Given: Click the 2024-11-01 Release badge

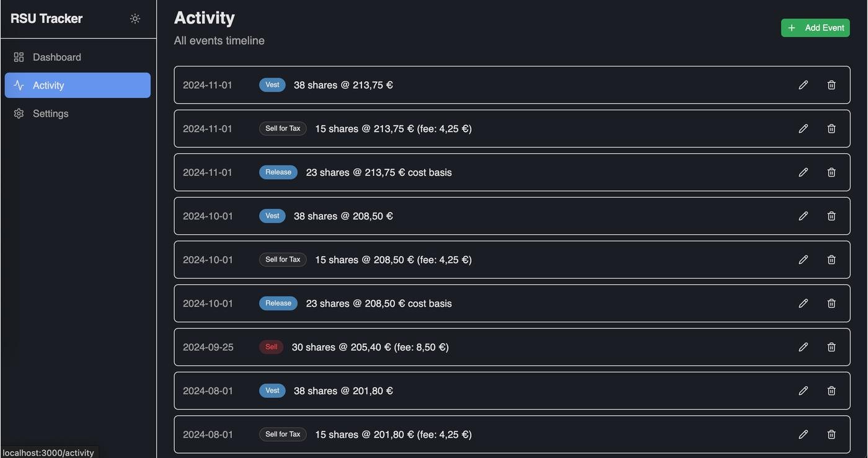Looking at the screenshot, I should [x=278, y=172].
